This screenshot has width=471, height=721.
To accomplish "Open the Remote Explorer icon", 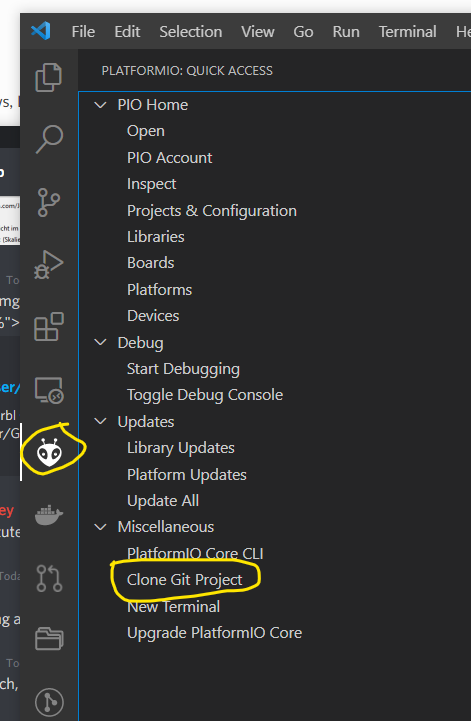I will (49, 390).
